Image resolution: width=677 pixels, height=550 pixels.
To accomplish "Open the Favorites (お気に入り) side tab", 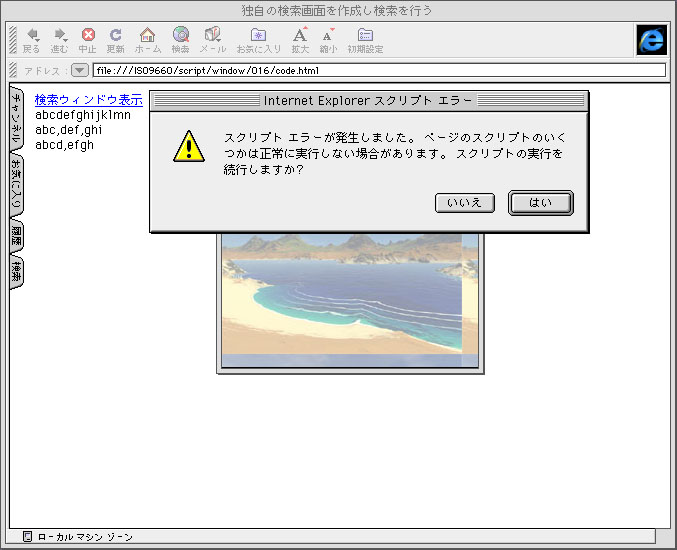I will click(16, 185).
